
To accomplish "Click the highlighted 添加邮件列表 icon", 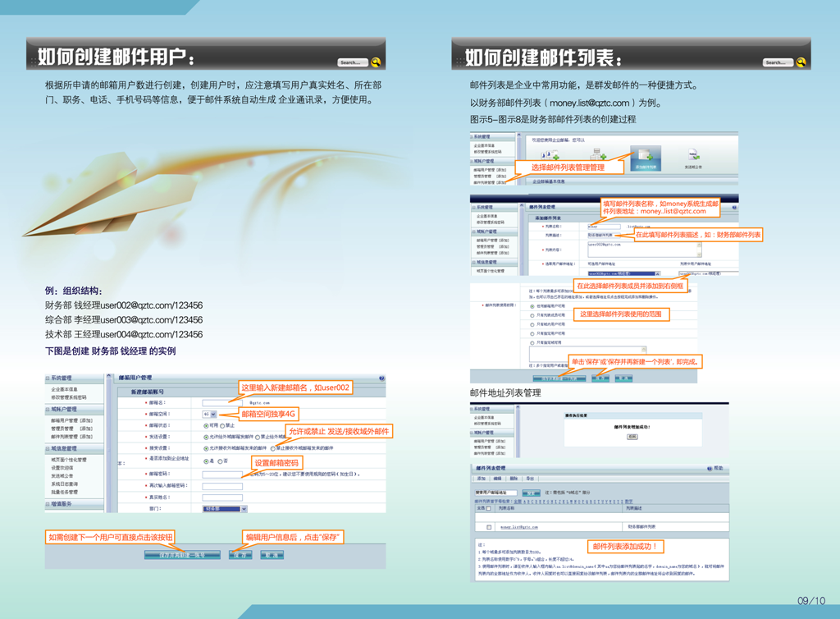I will click(645, 156).
